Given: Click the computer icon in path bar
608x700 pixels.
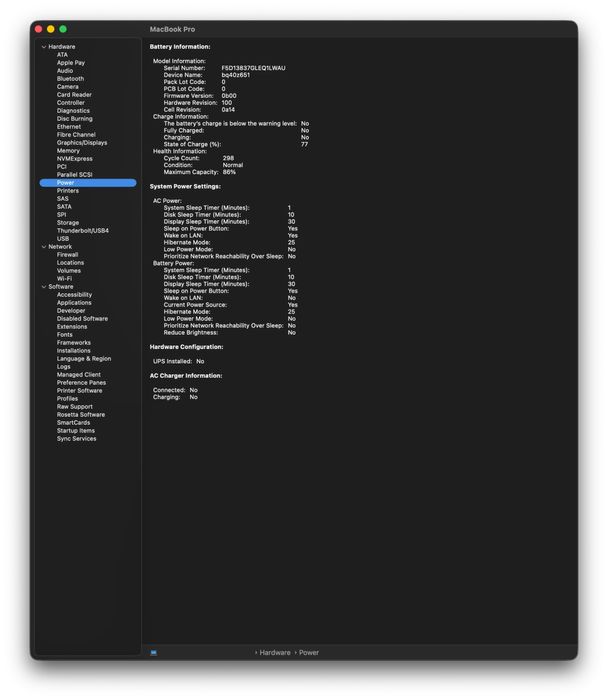Looking at the screenshot, I should pyautogui.click(x=154, y=653).
